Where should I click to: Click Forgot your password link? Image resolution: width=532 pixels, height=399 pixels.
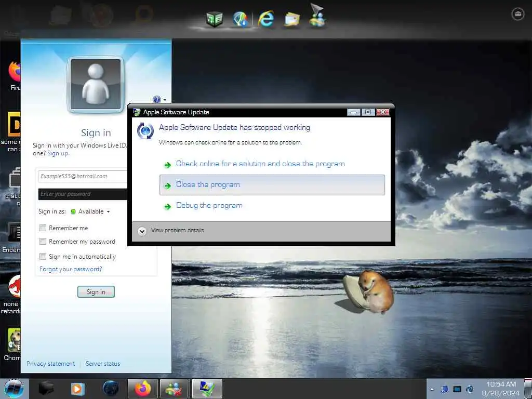(71, 270)
